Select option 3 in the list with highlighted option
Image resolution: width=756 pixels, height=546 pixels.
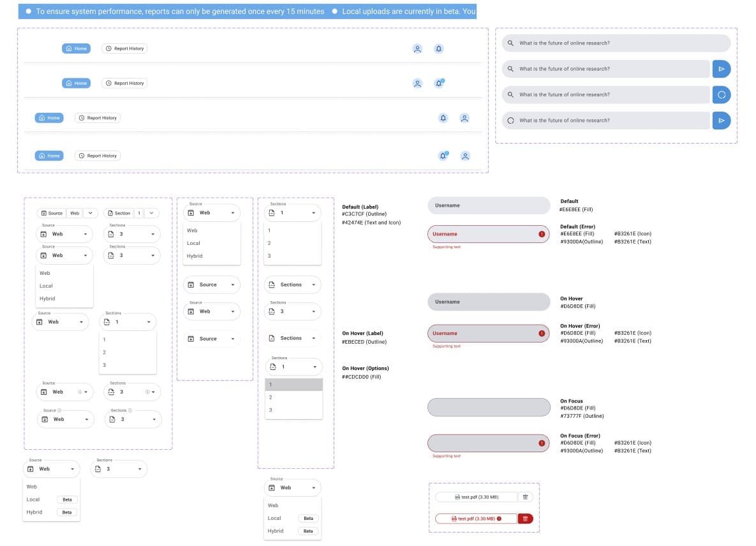[293, 410]
